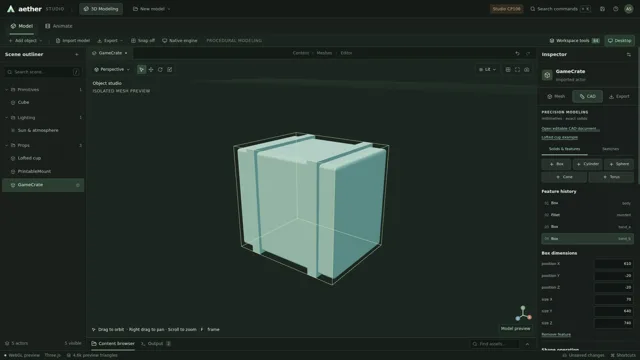640x360 pixels.
Task: Click the redo arrow icon
Action: (x=528, y=53)
